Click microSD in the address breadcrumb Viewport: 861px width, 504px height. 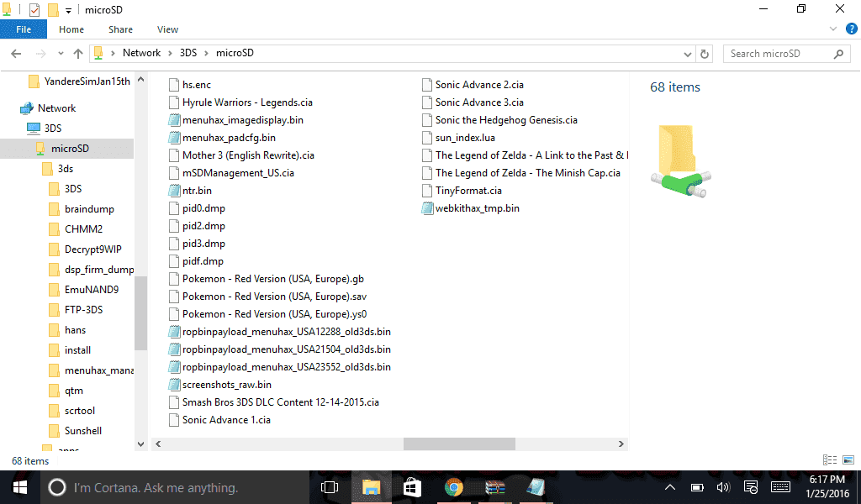click(x=235, y=53)
